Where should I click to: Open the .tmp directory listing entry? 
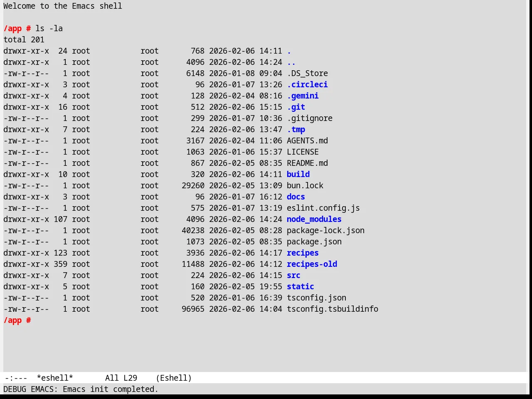point(296,129)
